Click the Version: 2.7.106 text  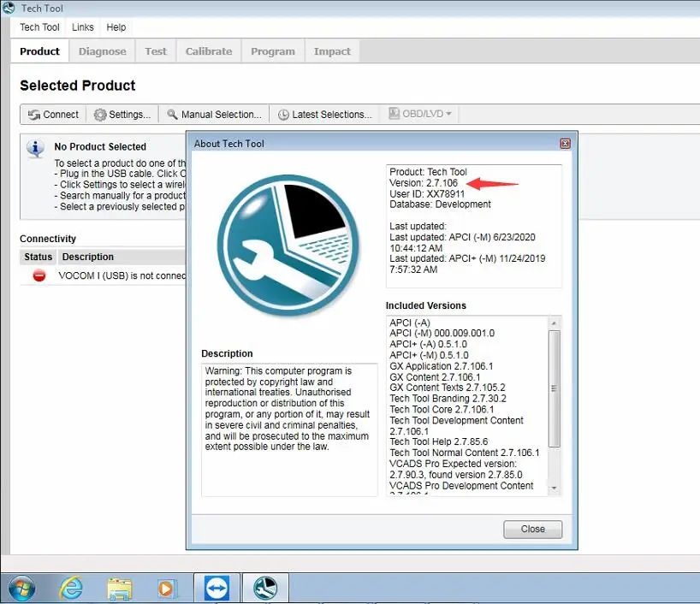pos(424,183)
